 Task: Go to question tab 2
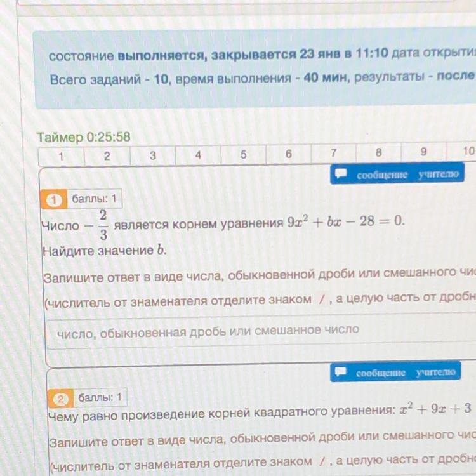(107, 155)
